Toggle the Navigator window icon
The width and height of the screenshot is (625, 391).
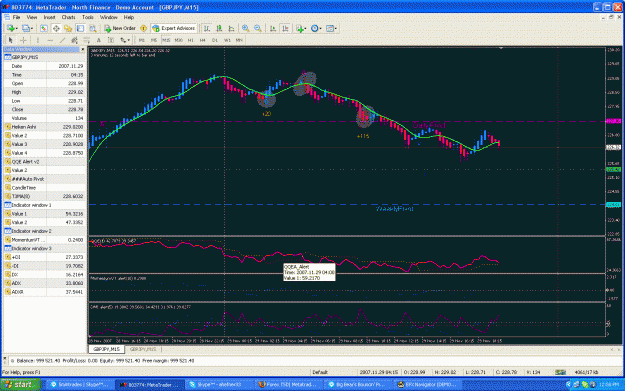68,28
